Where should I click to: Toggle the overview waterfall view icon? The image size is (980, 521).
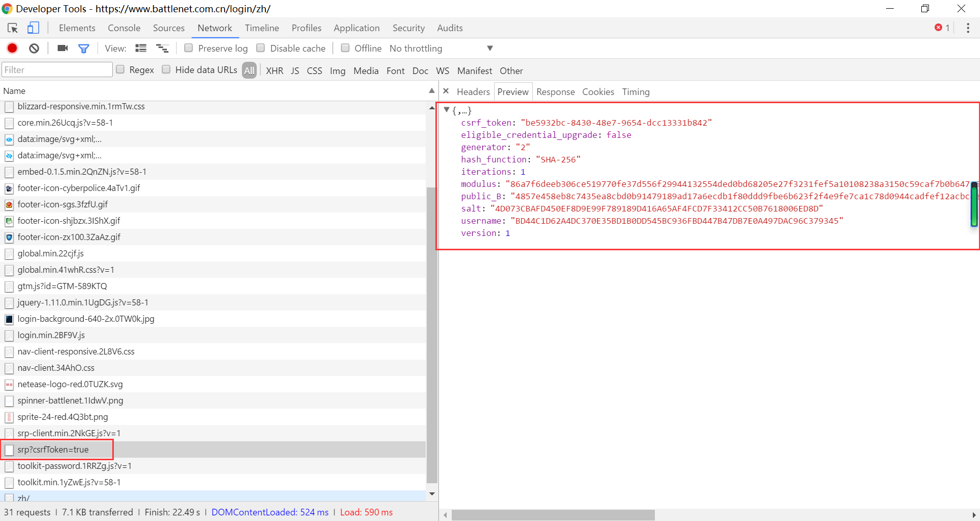pyautogui.click(x=162, y=48)
